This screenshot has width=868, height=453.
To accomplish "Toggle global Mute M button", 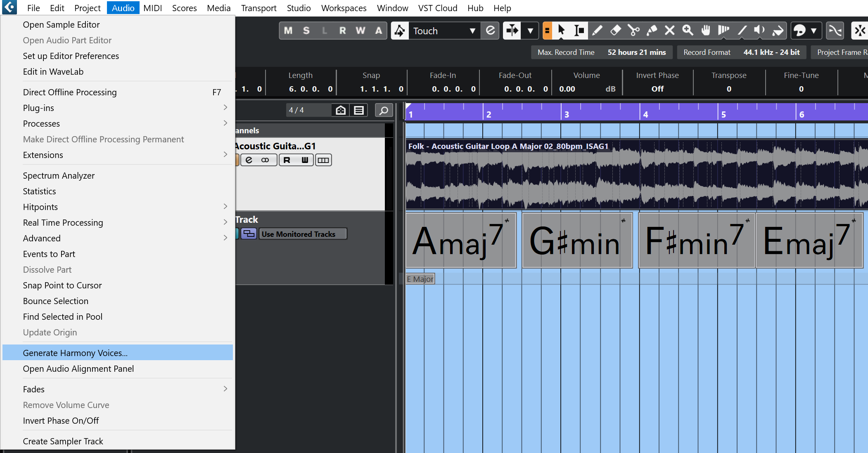I will [x=288, y=31].
